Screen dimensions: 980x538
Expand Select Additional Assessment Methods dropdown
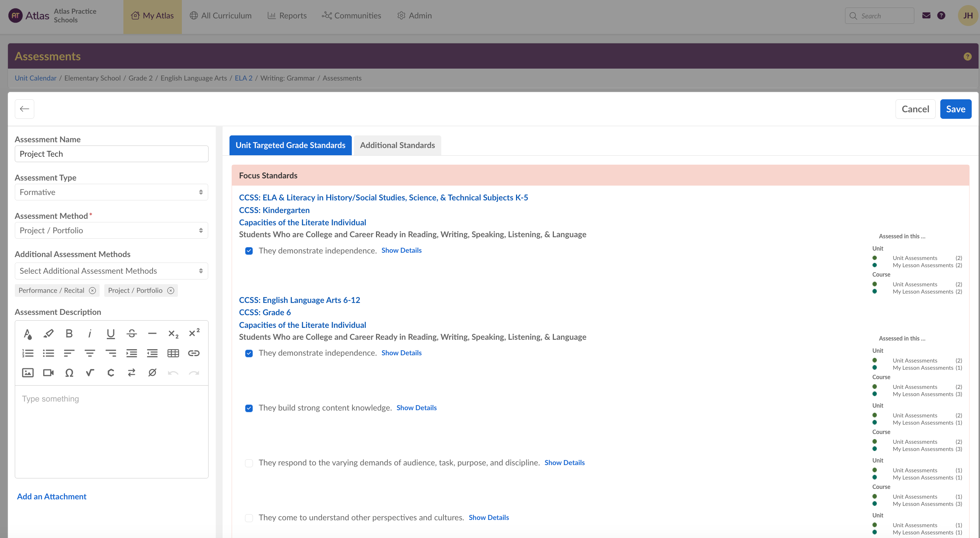(111, 271)
